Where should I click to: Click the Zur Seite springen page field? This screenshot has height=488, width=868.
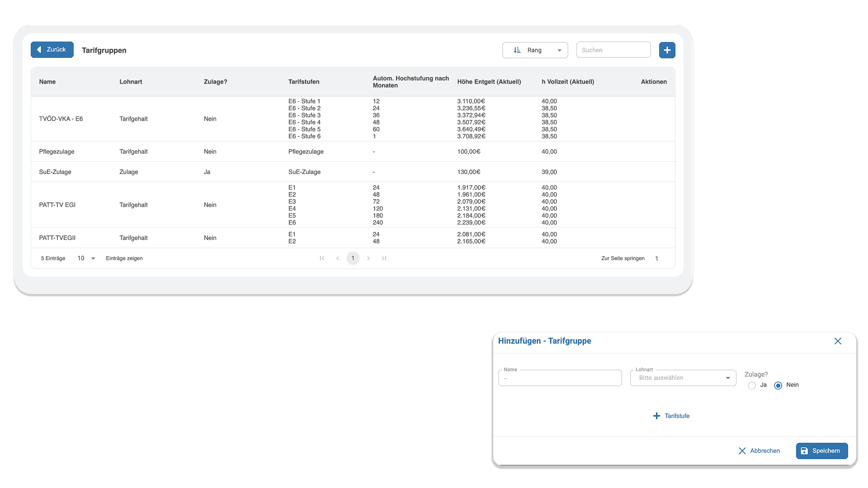(657, 258)
